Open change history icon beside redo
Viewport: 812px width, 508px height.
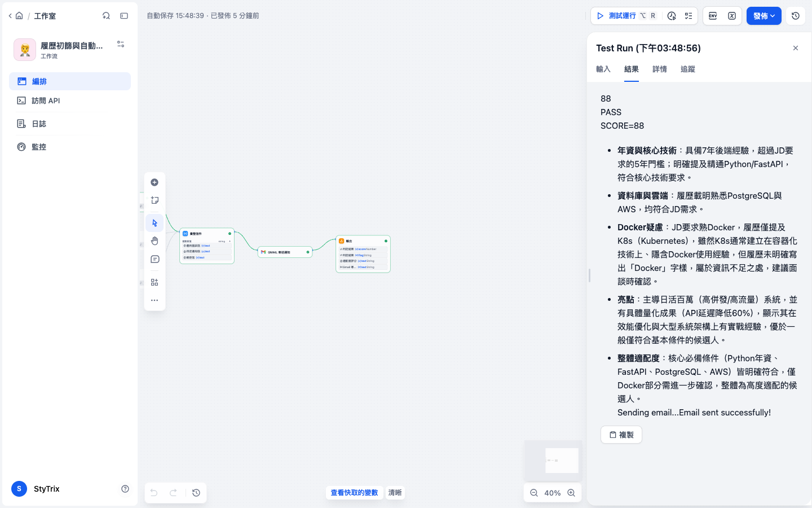196,493
